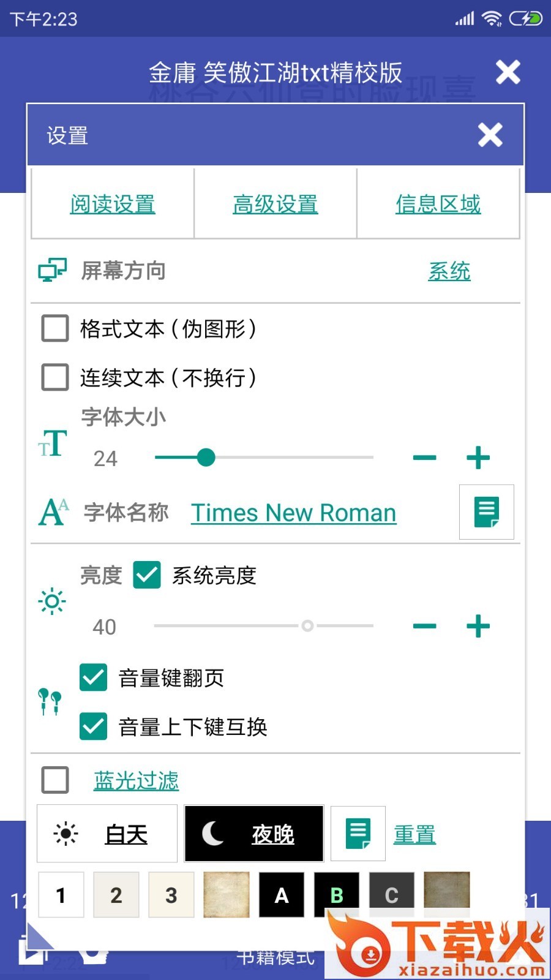Toggle the 蓝光过滤 checkbox
The width and height of the screenshot is (551, 980).
pos(55,780)
